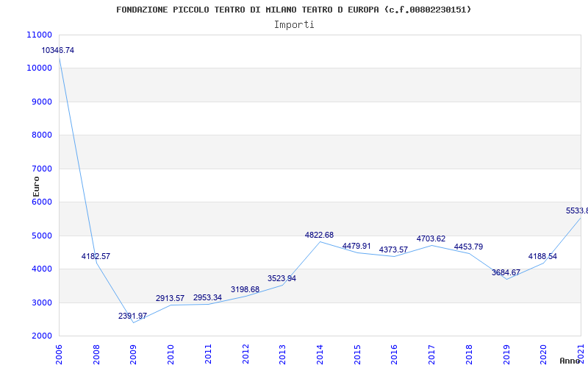Click the 6000 y-axis tick

[x=40, y=202]
